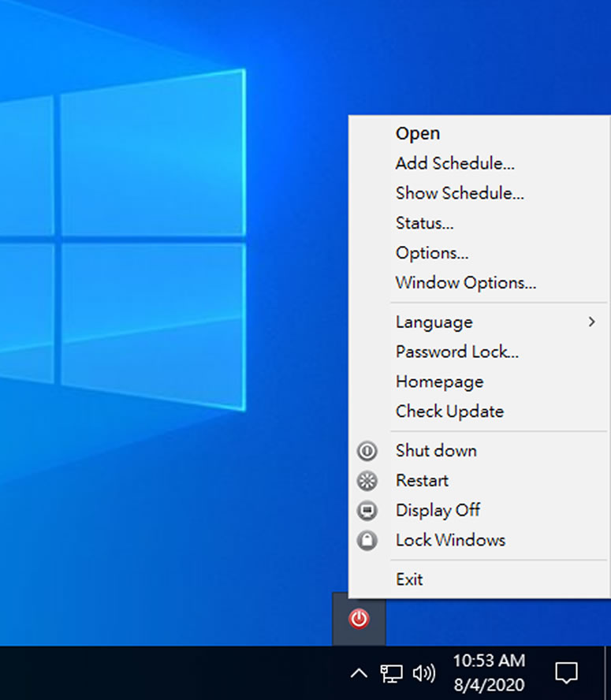
Task: Expand the Language submenu arrow
Action: tap(592, 322)
